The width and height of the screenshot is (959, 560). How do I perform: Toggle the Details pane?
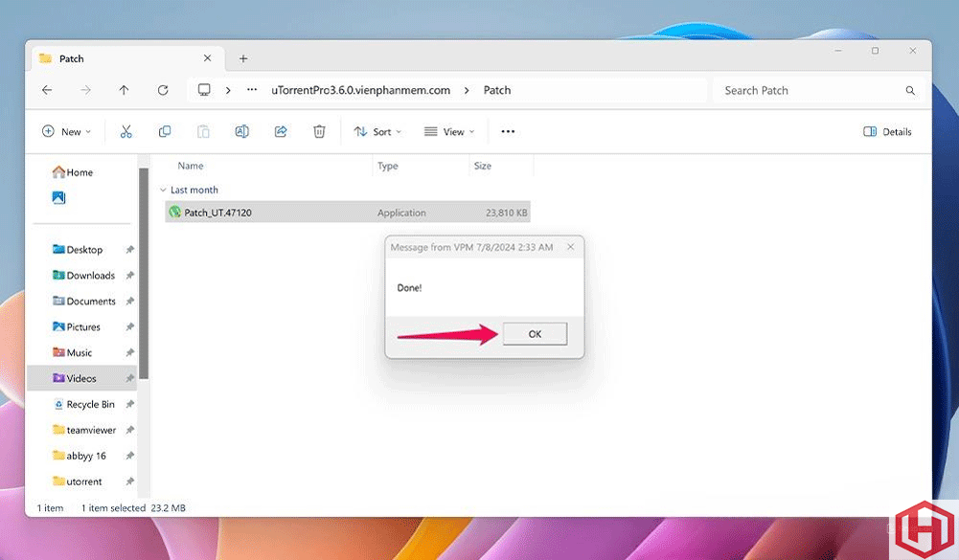887,131
